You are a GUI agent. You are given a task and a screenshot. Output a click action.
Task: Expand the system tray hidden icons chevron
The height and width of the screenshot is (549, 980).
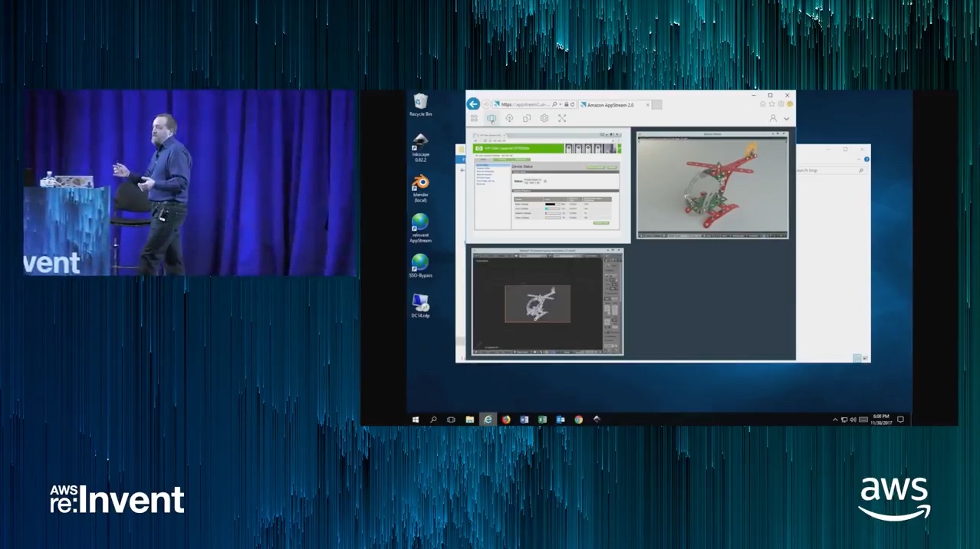coord(836,419)
